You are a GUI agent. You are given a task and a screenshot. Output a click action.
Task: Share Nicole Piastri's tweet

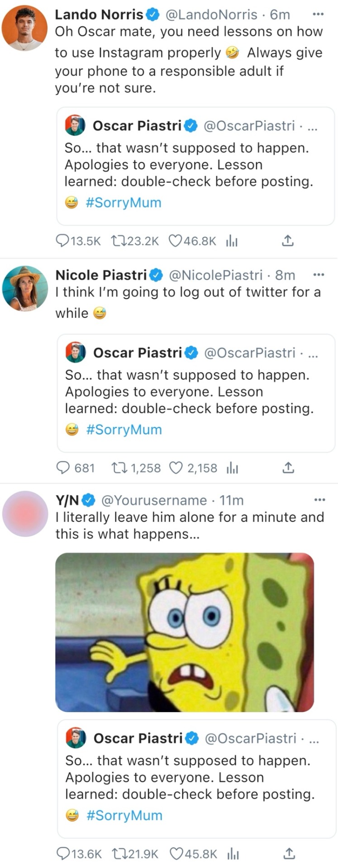288,468
